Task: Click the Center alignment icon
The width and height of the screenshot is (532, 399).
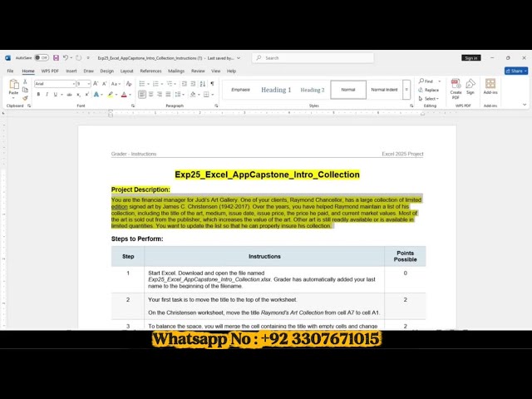Action: (x=150, y=94)
